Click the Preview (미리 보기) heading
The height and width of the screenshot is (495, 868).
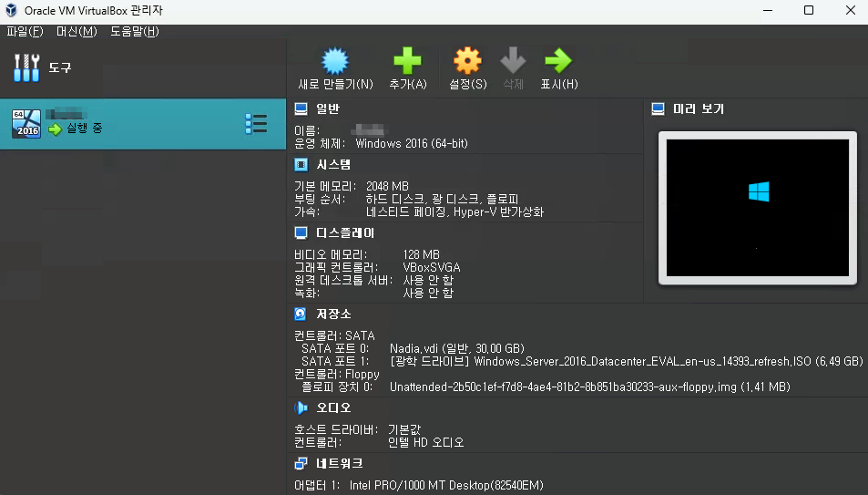[699, 108]
